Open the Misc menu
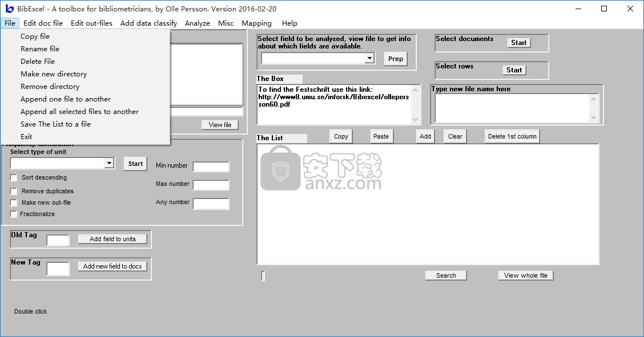Image resolution: width=644 pixels, height=337 pixels. pyautogui.click(x=226, y=23)
